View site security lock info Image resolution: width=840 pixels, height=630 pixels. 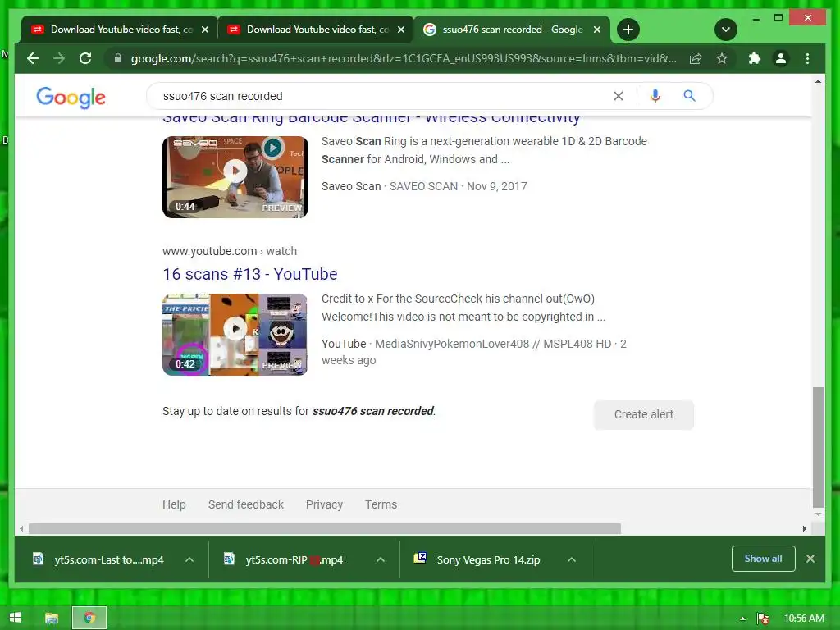118,58
